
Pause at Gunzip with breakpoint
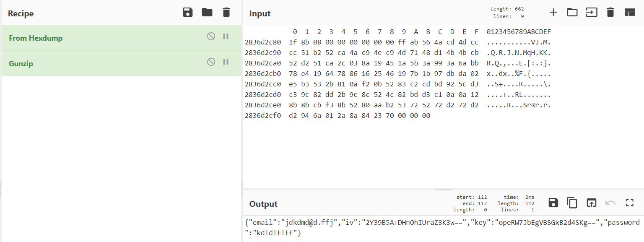point(226,62)
